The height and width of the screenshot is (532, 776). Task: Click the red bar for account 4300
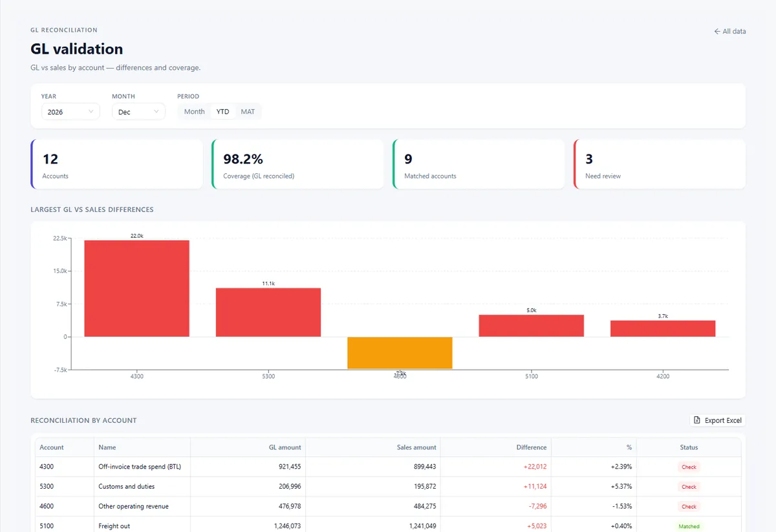point(137,288)
